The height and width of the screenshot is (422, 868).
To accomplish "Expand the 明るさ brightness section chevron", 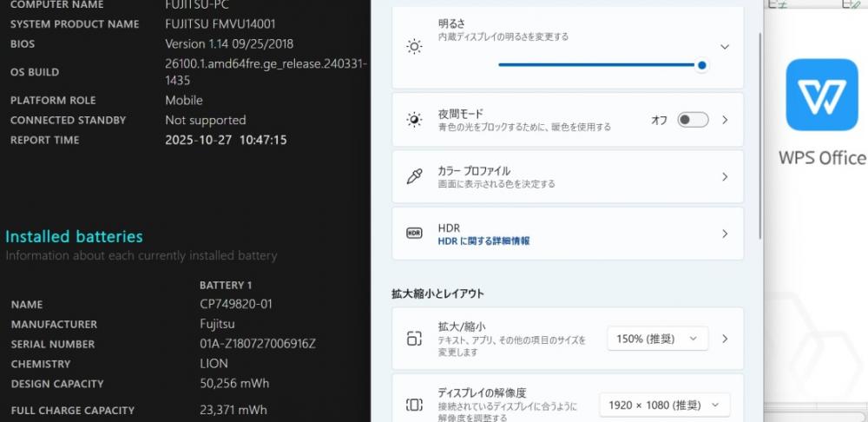I will [x=725, y=47].
